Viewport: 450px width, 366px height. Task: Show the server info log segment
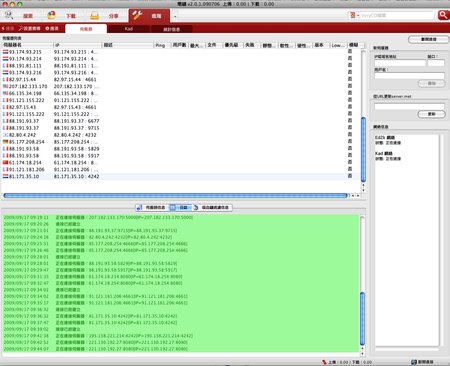152,207
